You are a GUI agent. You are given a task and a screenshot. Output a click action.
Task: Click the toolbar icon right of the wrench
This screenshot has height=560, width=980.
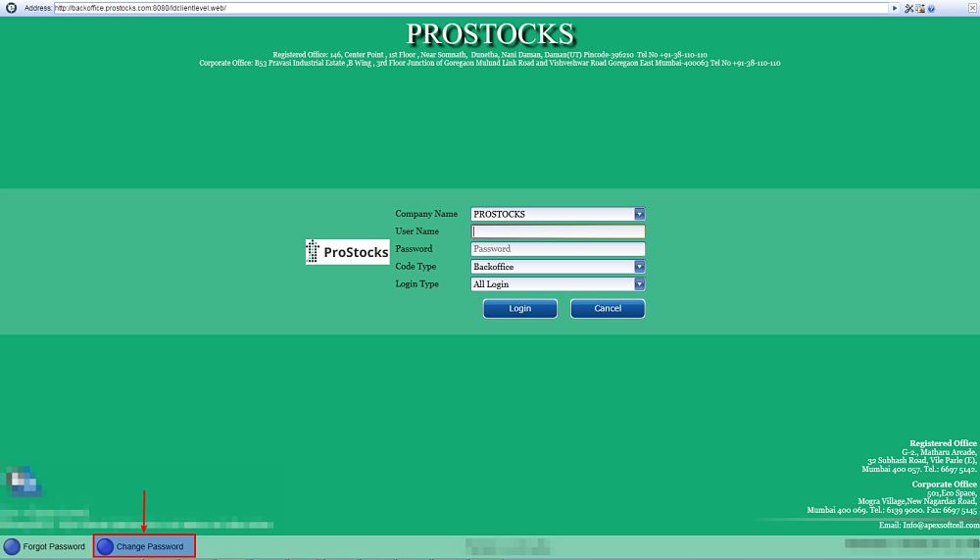920,8
